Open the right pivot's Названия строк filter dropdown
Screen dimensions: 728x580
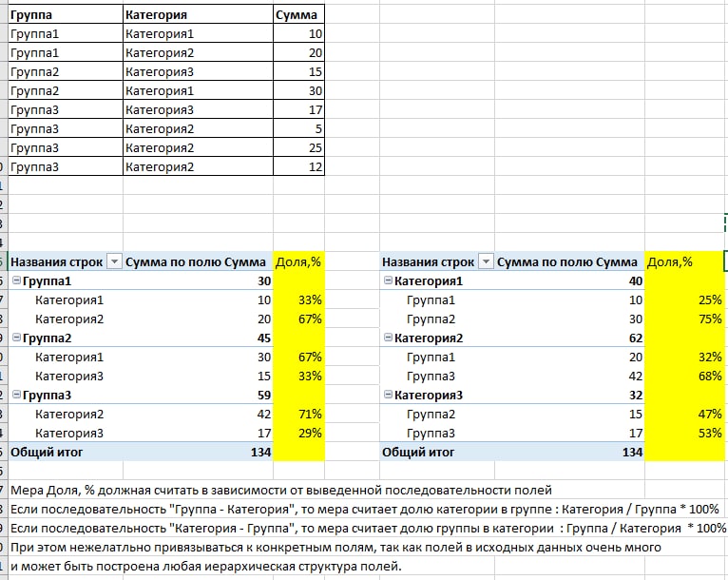(x=486, y=261)
